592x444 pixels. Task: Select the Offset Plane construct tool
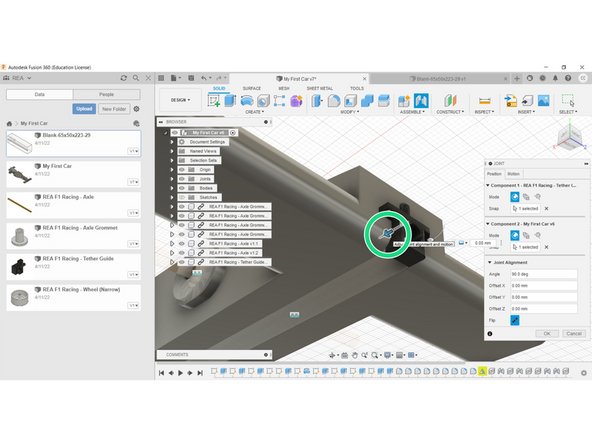click(450, 101)
